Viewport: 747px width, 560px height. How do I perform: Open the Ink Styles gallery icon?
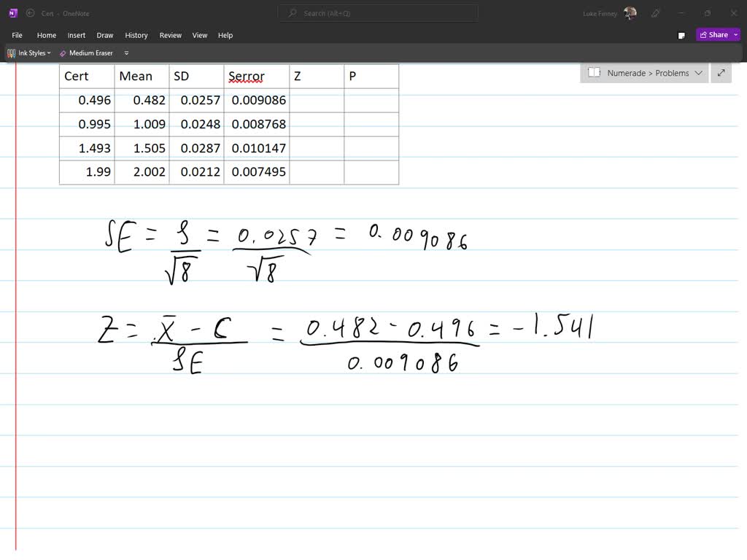[11, 52]
